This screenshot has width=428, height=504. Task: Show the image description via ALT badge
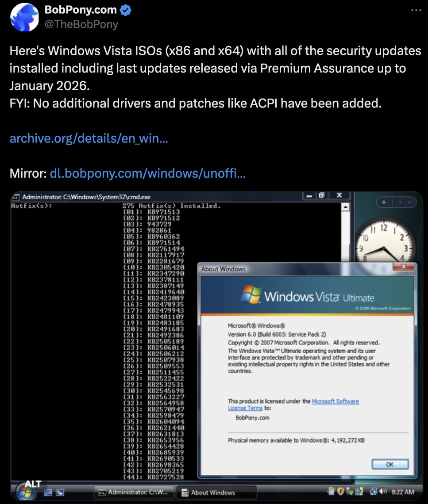pyautogui.click(x=33, y=484)
